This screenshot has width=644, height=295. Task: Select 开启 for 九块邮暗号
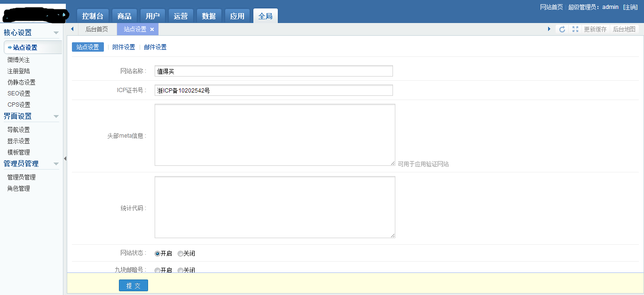[157, 271]
